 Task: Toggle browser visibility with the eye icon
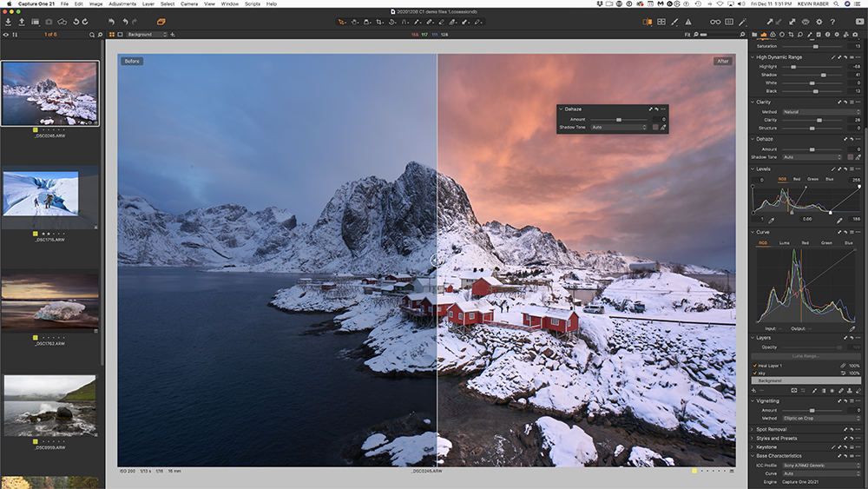[x=6, y=35]
